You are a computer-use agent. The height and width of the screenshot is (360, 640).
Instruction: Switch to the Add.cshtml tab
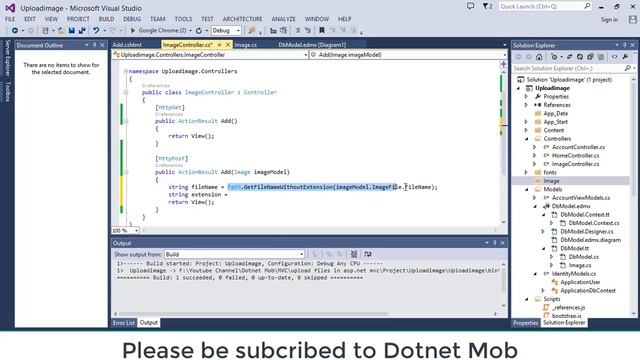coord(127,45)
